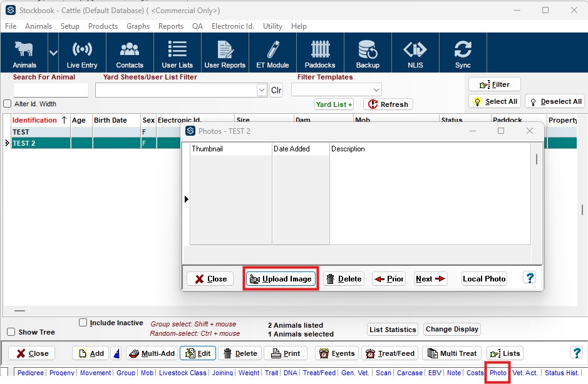
Task: Expand the Filter Templates dropdown
Action: tap(376, 90)
